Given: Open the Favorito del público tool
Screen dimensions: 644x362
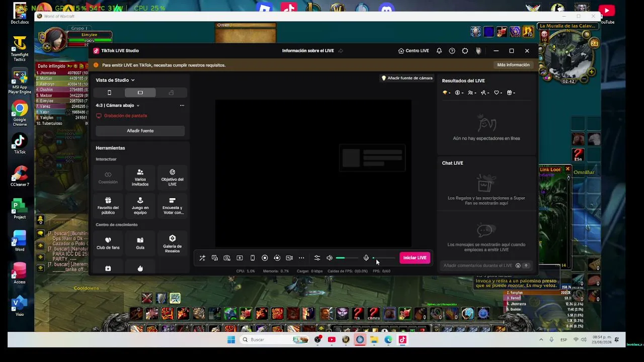Looking at the screenshot, I should point(108,206).
